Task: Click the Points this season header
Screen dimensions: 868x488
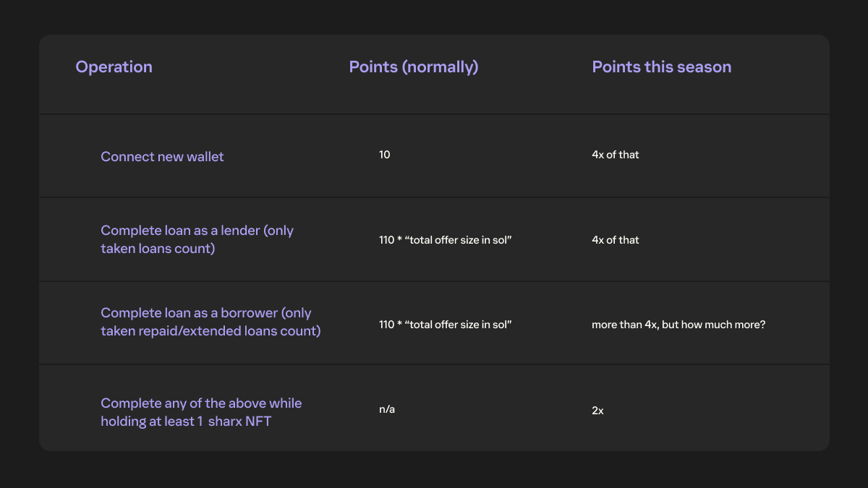Action: 661,67
